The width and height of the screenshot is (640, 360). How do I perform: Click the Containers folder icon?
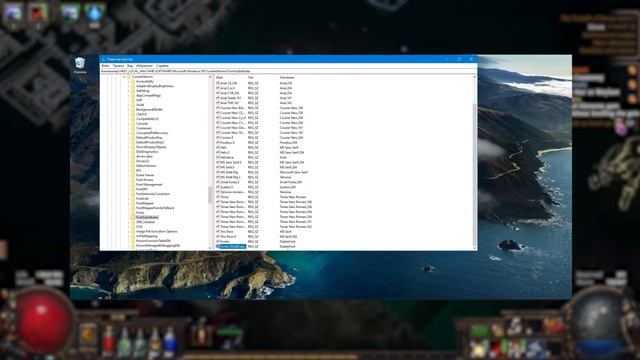click(x=133, y=128)
